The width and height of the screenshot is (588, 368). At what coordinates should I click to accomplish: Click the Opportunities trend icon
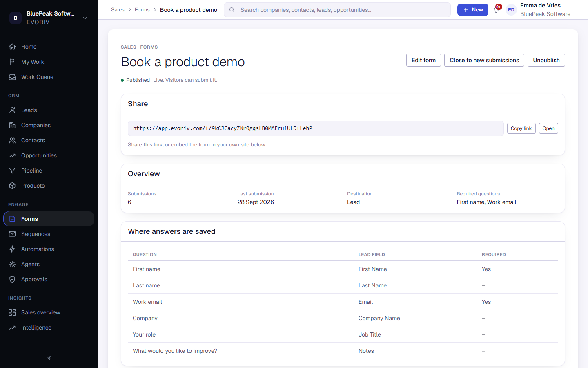click(12, 155)
